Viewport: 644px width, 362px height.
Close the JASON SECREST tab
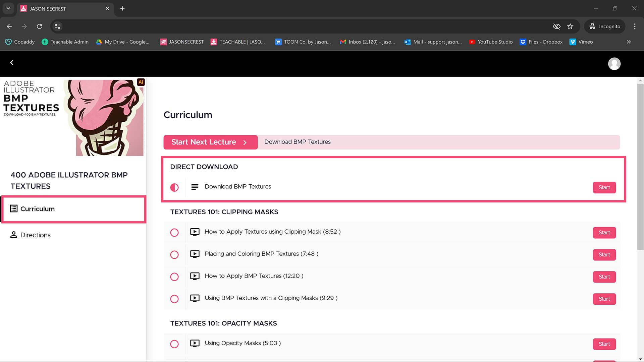coord(107,8)
